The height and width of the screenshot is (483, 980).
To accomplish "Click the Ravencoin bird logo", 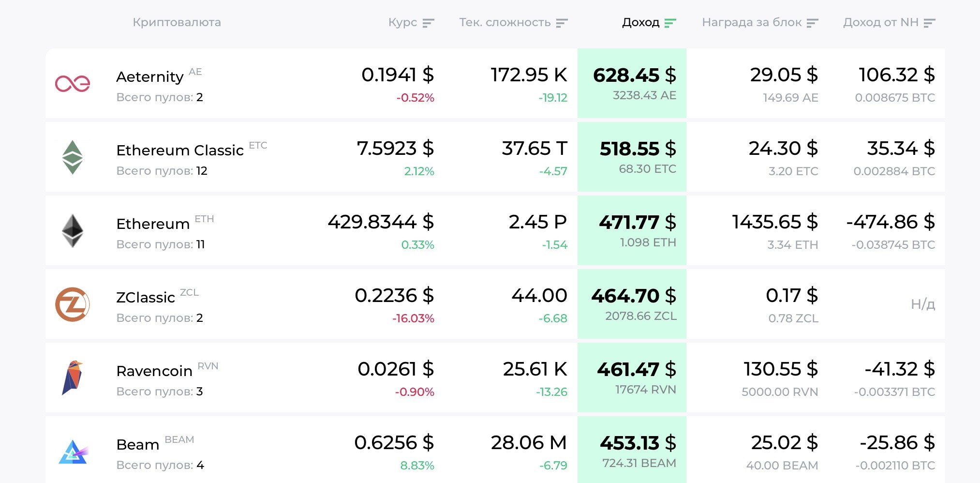I will pyautogui.click(x=73, y=378).
